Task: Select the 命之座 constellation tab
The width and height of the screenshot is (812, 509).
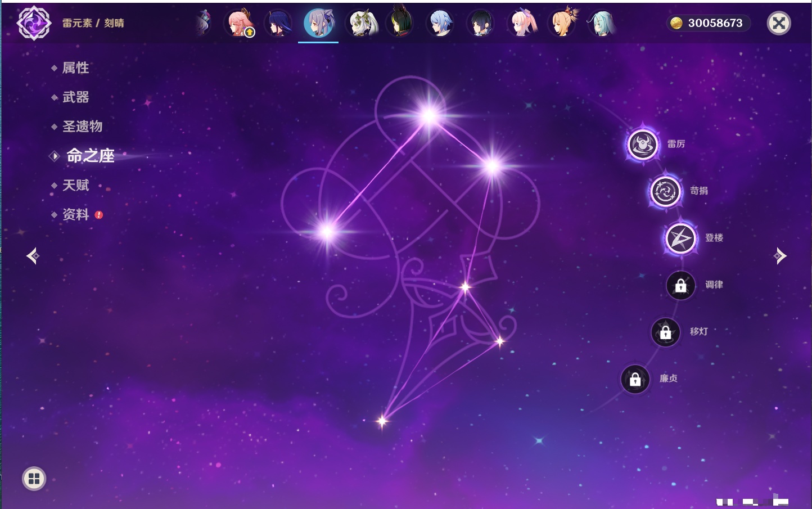Action: [90, 156]
